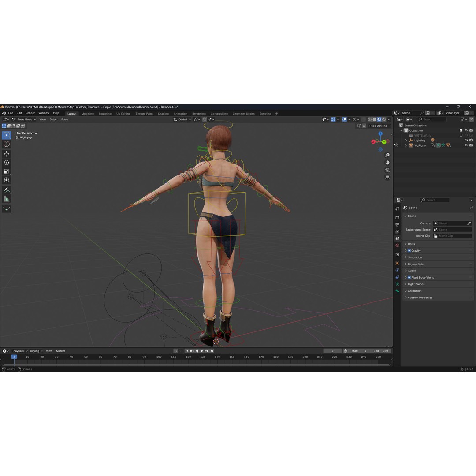Image resolution: width=476 pixels, height=476 pixels.
Task: Click the pan view hand icon
Action: [x=387, y=163]
